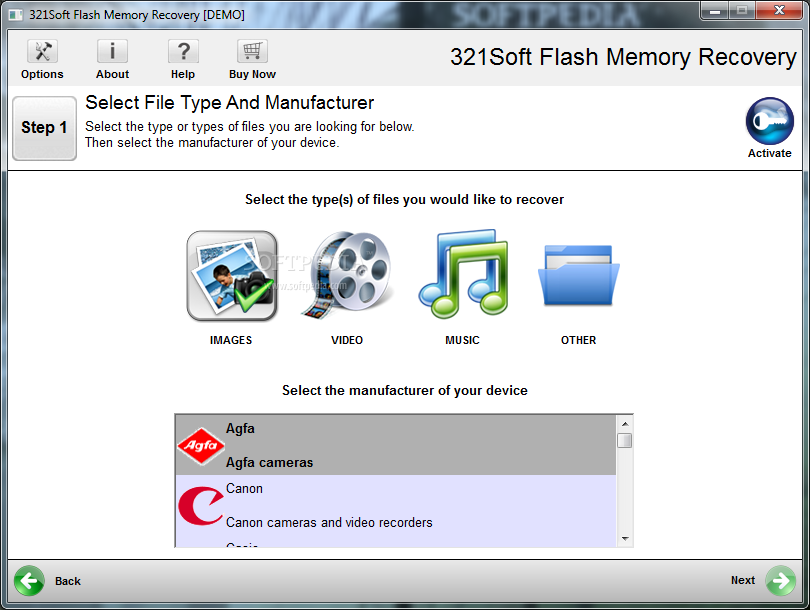Click the About label in toolbar
The height and width of the screenshot is (610, 810).
pyautogui.click(x=112, y=74)
